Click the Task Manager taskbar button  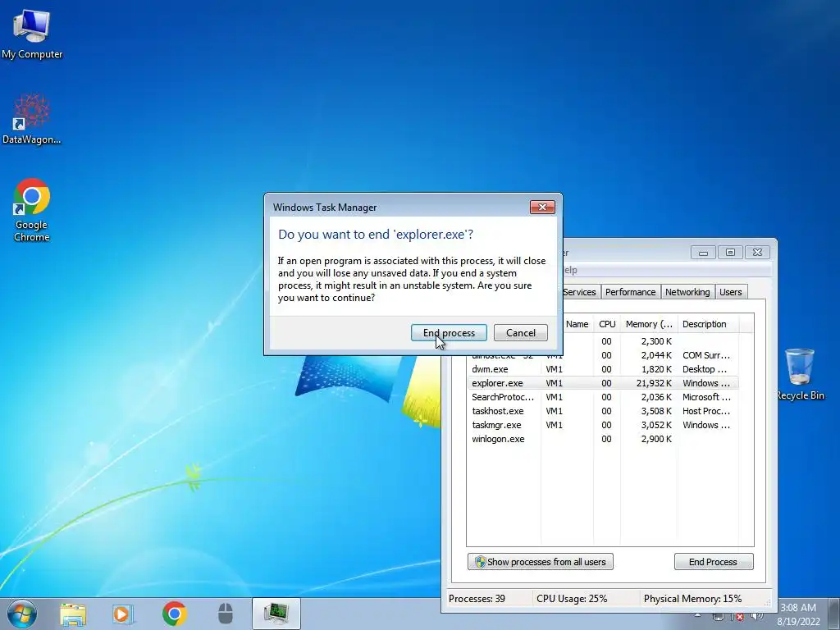point(276,614)
